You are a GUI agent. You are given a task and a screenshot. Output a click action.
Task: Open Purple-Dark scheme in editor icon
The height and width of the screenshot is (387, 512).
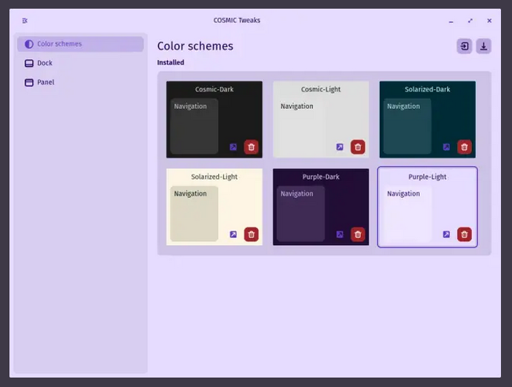[x=340, y=234]
